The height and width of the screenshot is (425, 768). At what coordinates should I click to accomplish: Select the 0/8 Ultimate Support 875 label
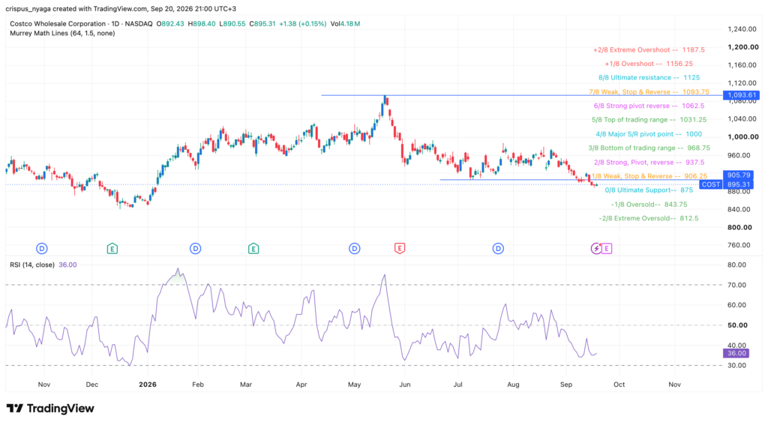click(649, 190)
